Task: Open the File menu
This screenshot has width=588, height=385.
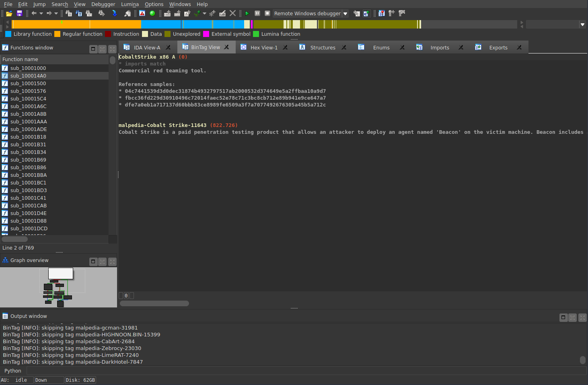Action: [x=8, y=4]
